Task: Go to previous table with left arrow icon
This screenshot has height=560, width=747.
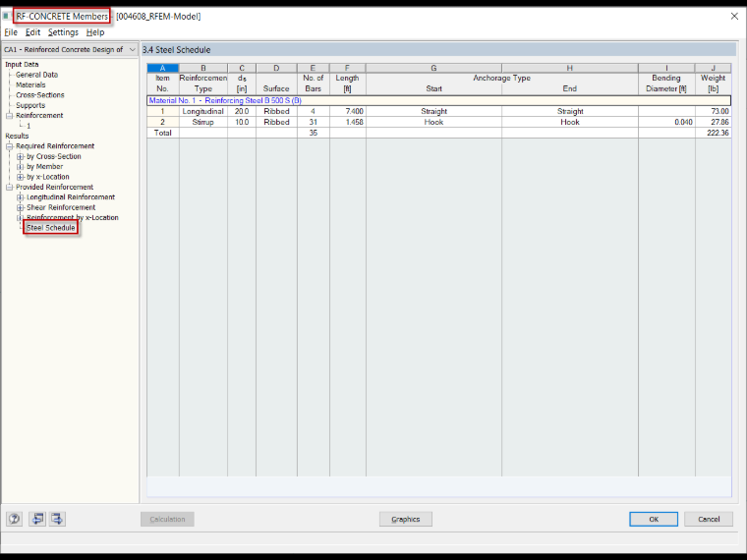Action: pos(37,519)
